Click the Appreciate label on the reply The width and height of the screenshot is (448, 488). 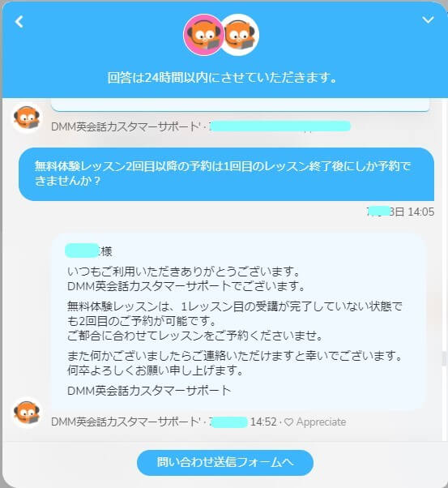point(321,422)
